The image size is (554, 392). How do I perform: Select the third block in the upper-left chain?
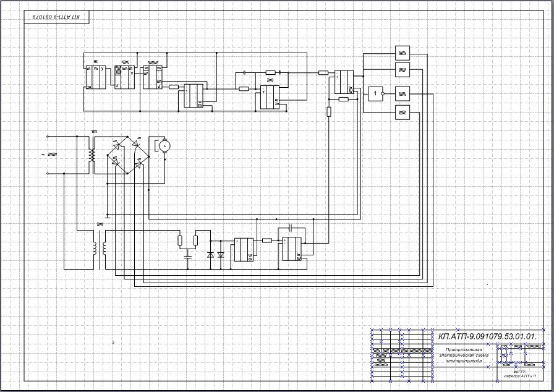[x=153, y=77]
